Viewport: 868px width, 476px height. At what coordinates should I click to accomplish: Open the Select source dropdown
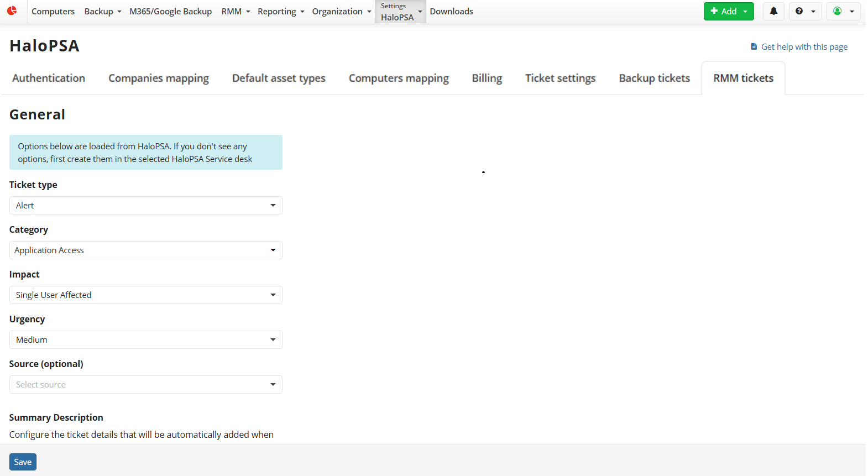click(x=146, y=385)
